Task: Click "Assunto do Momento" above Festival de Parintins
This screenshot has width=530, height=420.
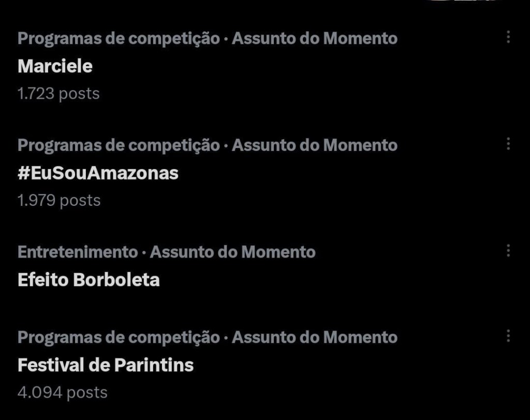Action: coord(315,337)
